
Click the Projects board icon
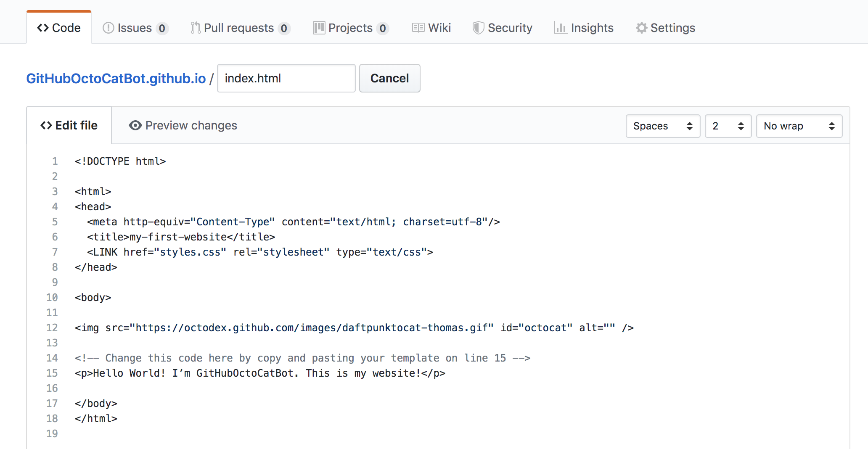(319, 28)
